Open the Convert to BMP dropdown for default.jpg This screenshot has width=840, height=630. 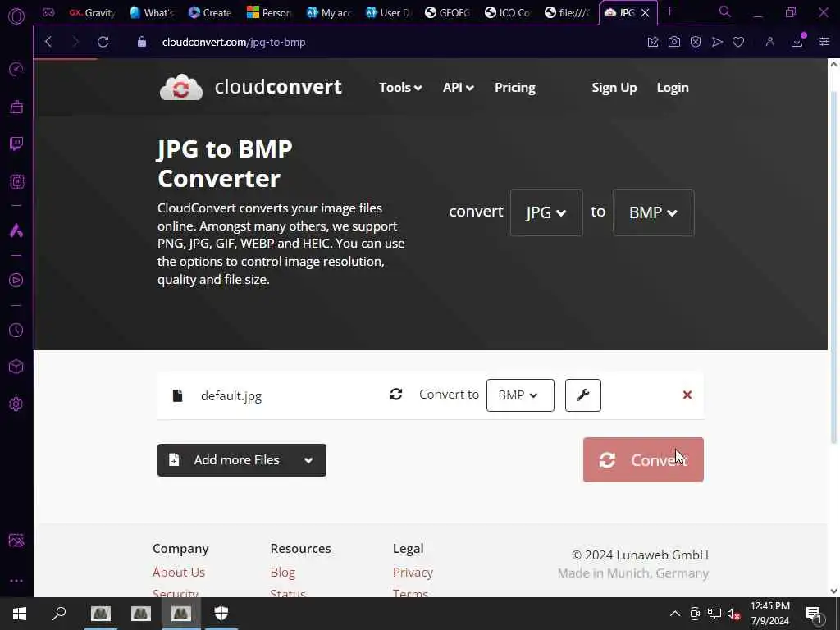(520, 395)
